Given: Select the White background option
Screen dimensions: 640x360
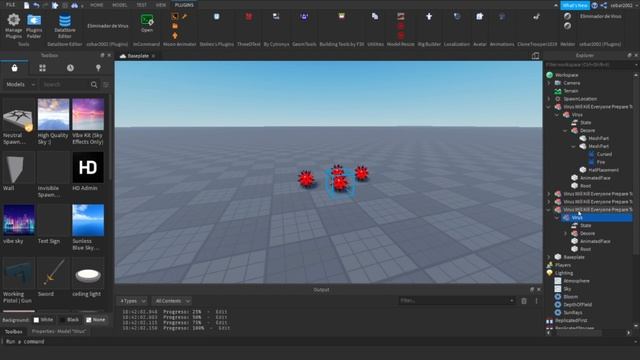Looking at the screenshot, I should (x=43, y=320).
